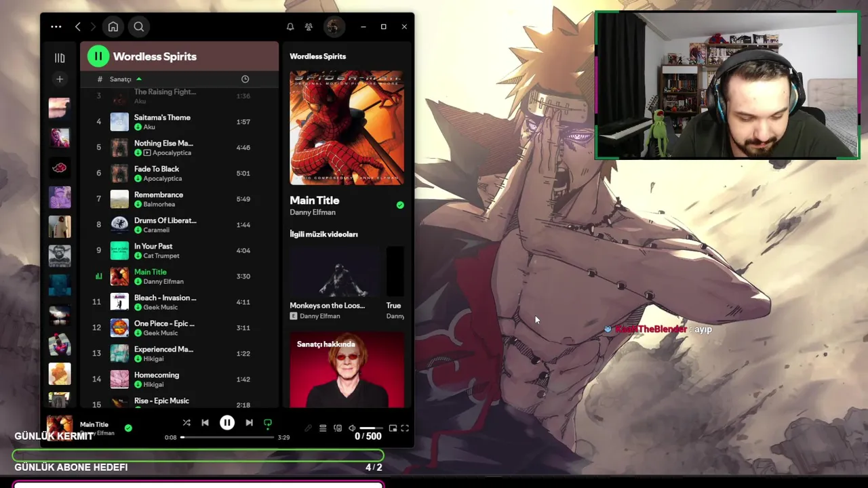Open Main Title link in Now Playing panel

315,200
